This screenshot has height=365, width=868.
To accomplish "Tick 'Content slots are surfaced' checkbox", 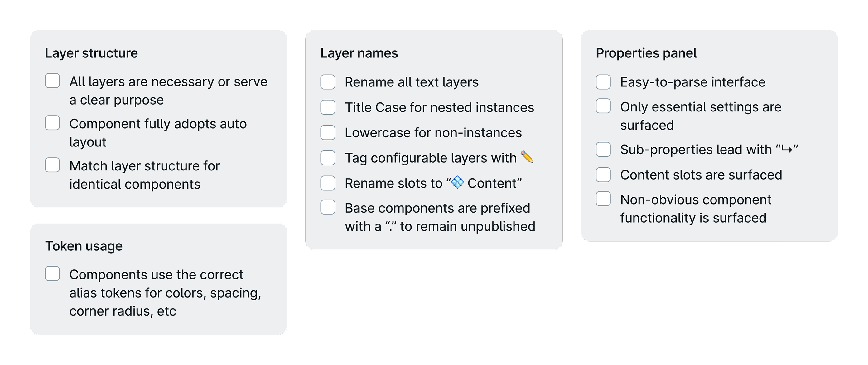I will click(x=603, y=175).
